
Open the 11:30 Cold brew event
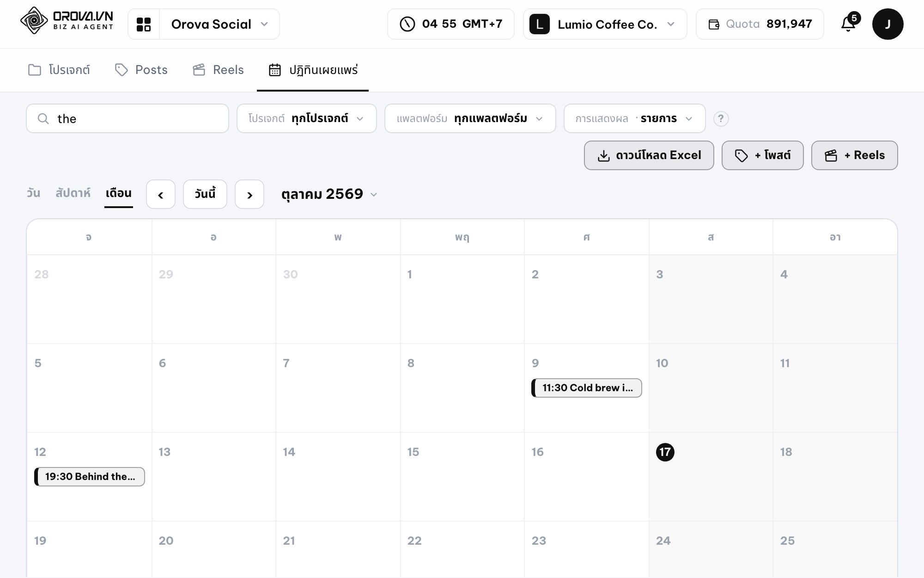pos(587,388)
